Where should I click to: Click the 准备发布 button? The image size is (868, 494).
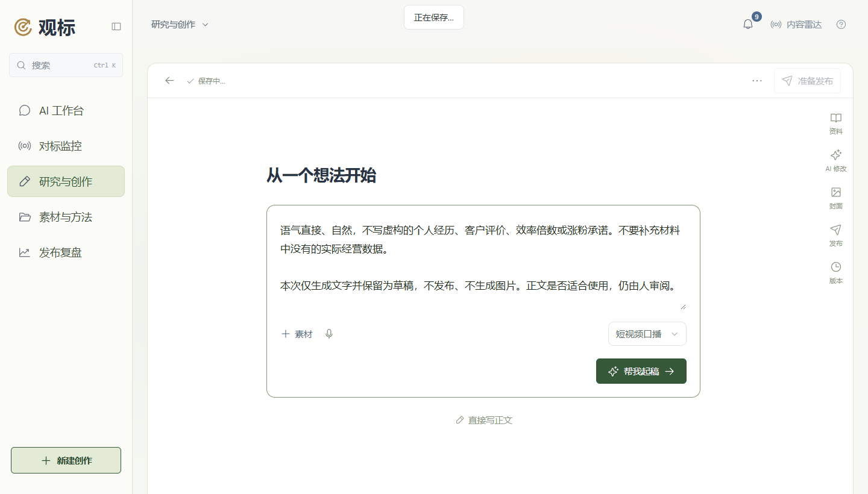pyautogui.click(x=808, y=81)
